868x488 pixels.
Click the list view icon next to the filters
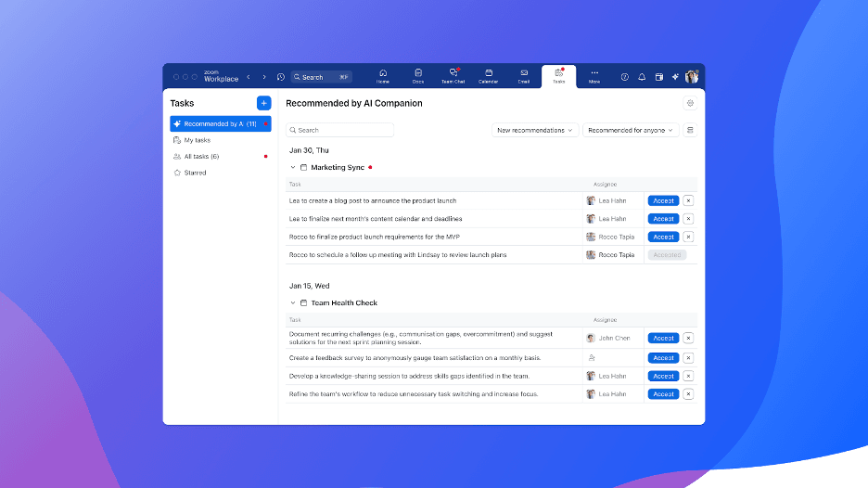pos(689,130)
